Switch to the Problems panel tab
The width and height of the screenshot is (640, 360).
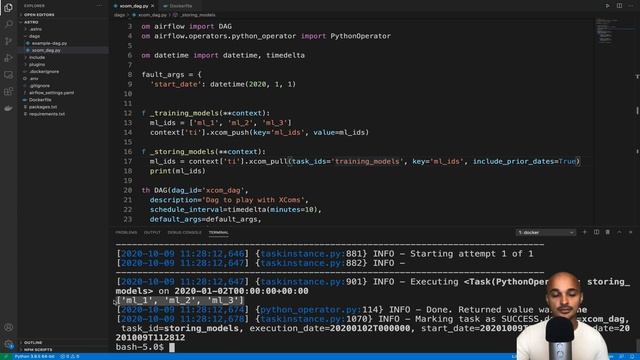pos(126,233)
